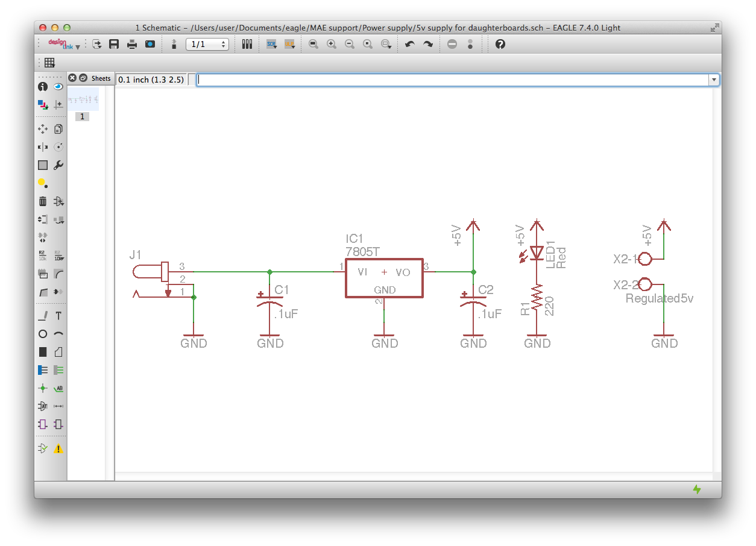Select sheet 1 thumbnail
Screen dimensions: 756x546
(x=83, y=98)
